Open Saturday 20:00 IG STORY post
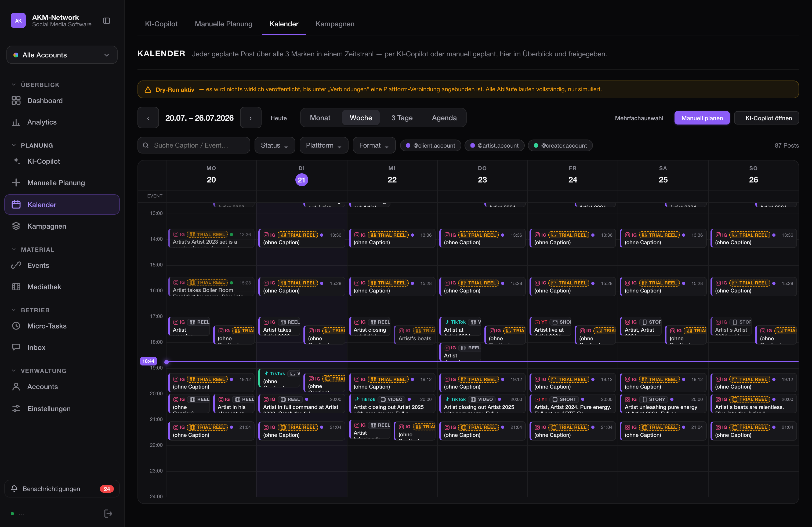 click(663, 403)
